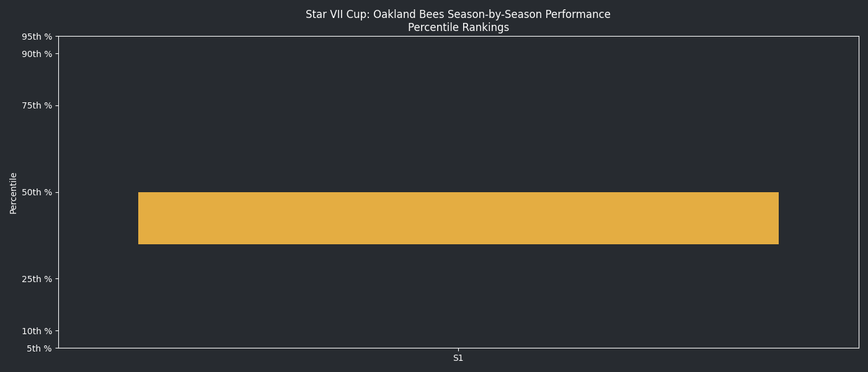Select the y-axis tick mark beside 50th %
This screenshot has height=372, width=868.
(x=57, y=192)
